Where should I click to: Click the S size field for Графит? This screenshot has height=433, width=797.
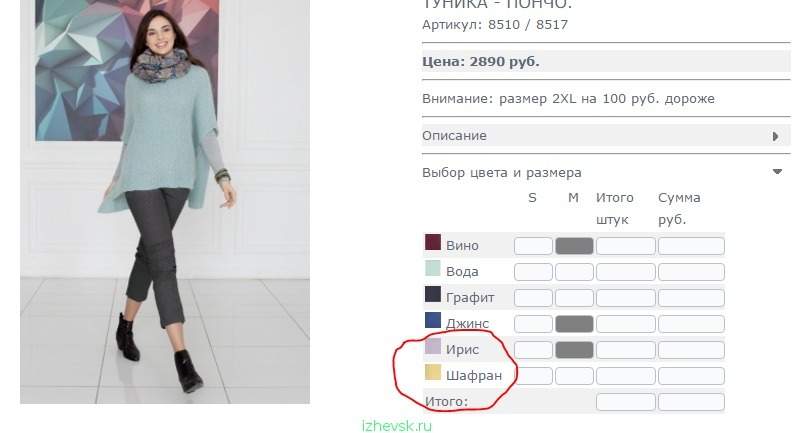click(x=533, y=298)
